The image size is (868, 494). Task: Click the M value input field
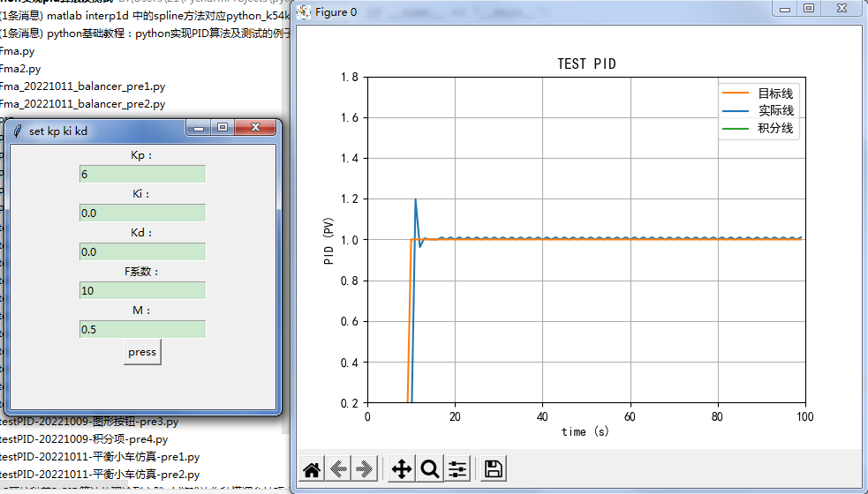pos(142,330)
